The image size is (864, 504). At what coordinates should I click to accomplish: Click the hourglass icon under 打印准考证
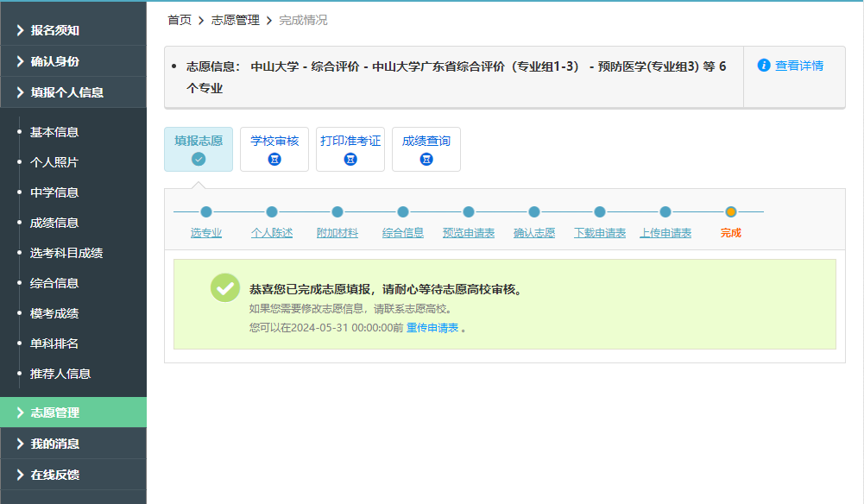350,159
